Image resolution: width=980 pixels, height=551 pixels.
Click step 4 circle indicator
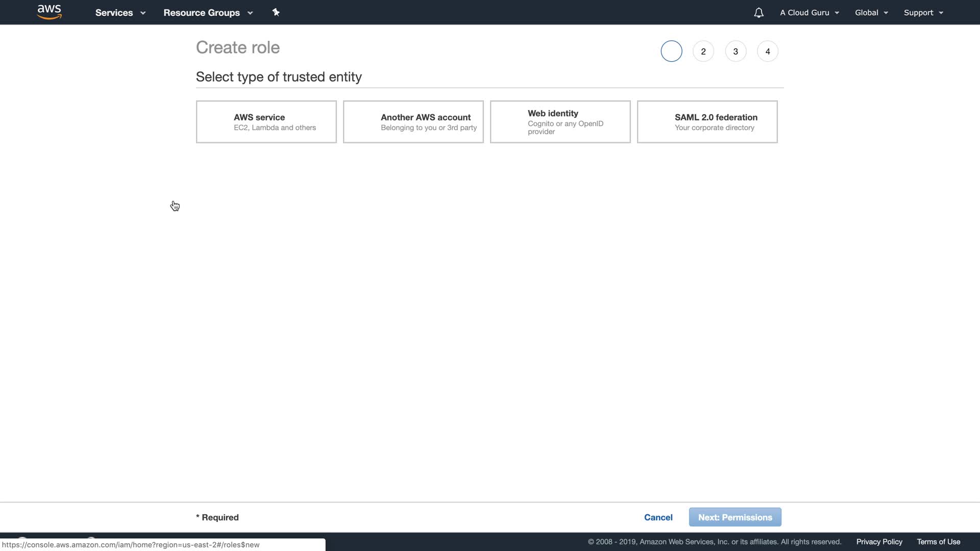[x=768, y=52]
